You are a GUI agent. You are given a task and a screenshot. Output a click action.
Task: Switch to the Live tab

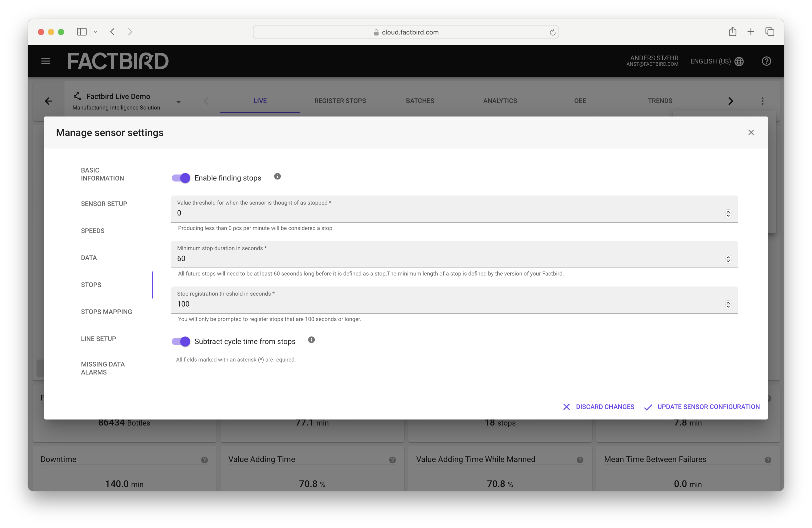click(x=260, y=101)
